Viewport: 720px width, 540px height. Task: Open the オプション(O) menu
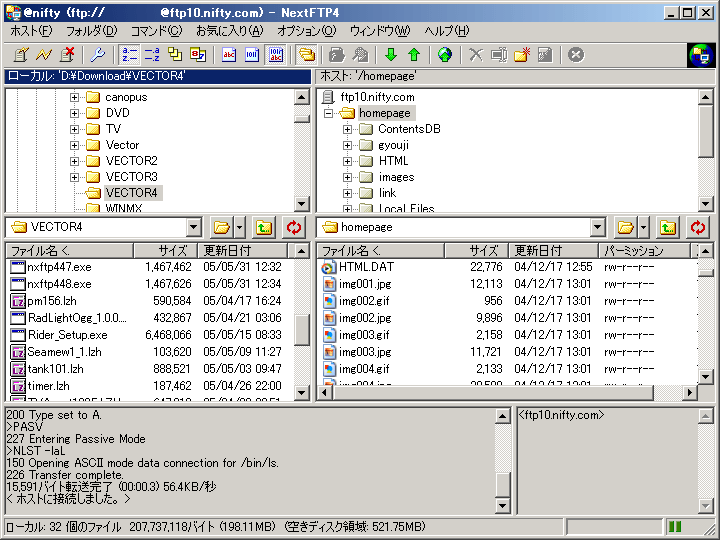coord(307,31)
